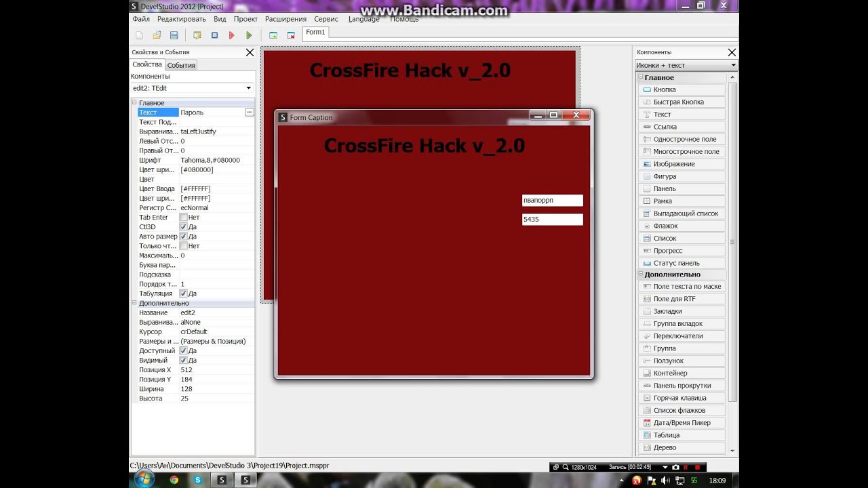The height and width of the screenshot is (488, 868).
Task: Toggle the Tab Enter checkbox
Action: (183, 218)
